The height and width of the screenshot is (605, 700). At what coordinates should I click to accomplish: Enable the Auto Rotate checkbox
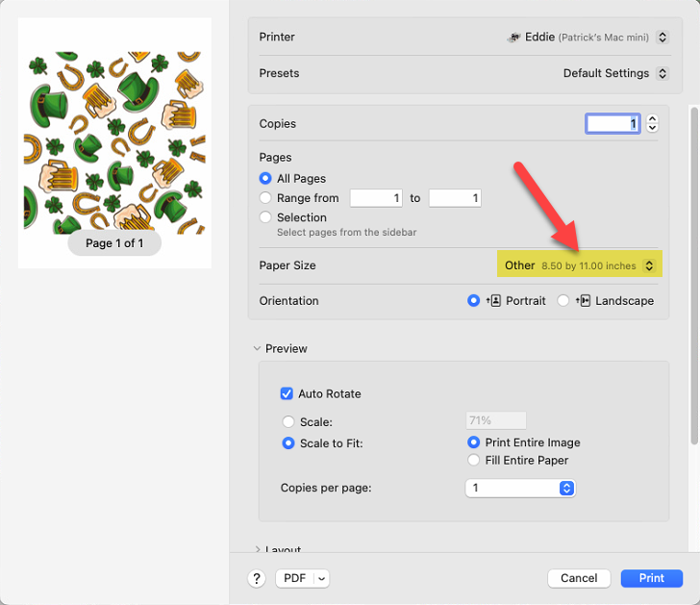[287, 393]
